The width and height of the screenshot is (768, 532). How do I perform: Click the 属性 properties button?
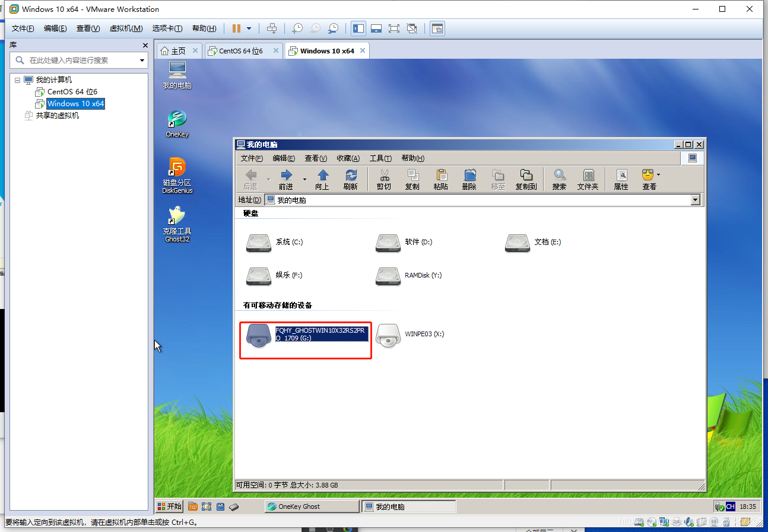coord(621,179)
